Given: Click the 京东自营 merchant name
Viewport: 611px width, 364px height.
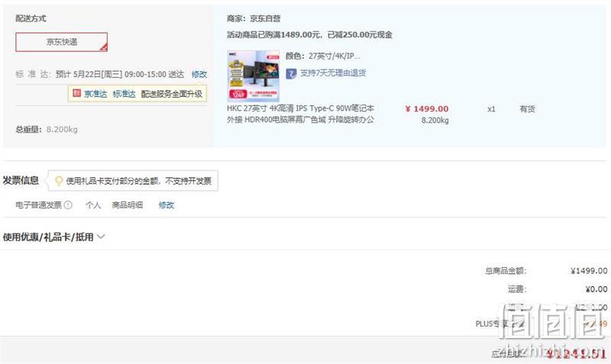Looking at the screenshot, I should [x=265, y=18].
